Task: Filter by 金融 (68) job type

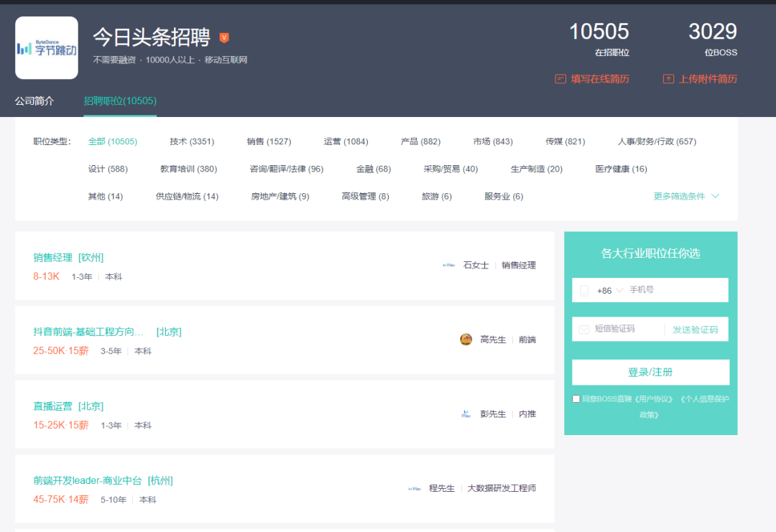Action: coord(374,169)
